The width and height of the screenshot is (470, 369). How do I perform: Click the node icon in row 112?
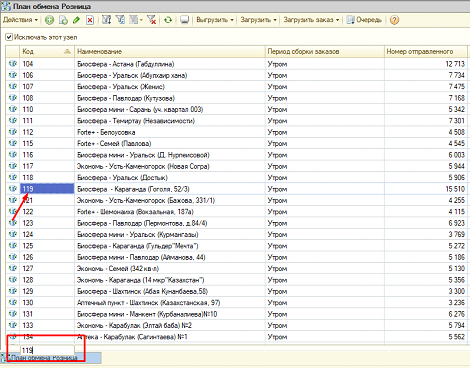tap(13, 132)
